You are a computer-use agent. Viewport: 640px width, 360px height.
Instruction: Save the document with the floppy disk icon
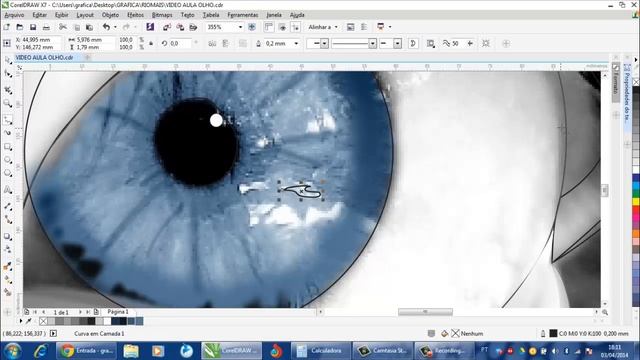coord(33,27)
